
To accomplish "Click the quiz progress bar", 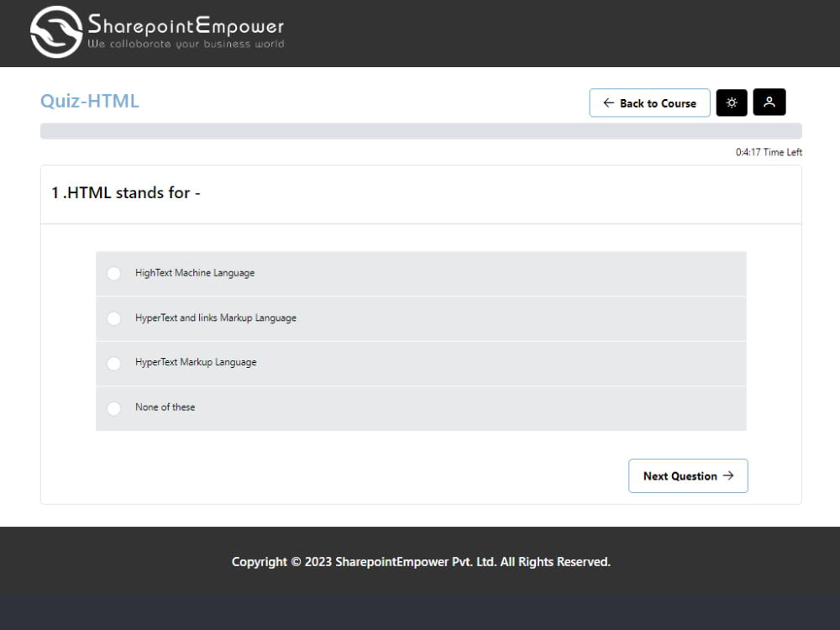I will pos(420,130).
